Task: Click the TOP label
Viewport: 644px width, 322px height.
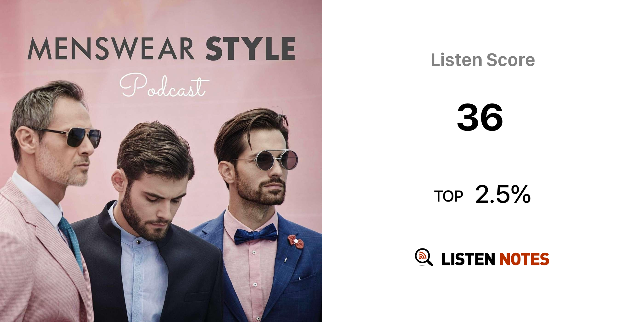Action: tap(449, 196)
